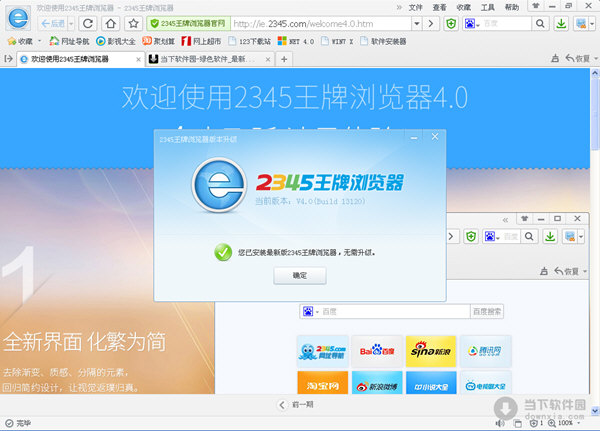Click the status bar window mode icon
This screenshot has height=431, width=600.
518,423
